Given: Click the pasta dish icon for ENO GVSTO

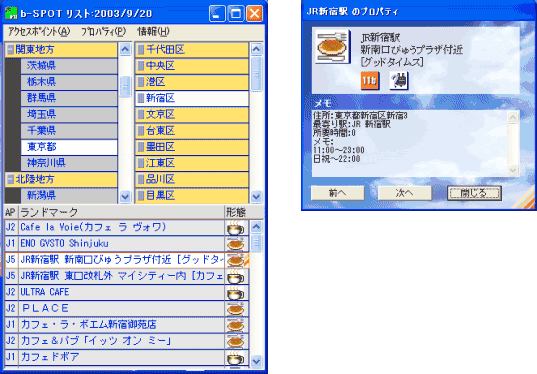Looking at the screenshot, I should [236, 244].
